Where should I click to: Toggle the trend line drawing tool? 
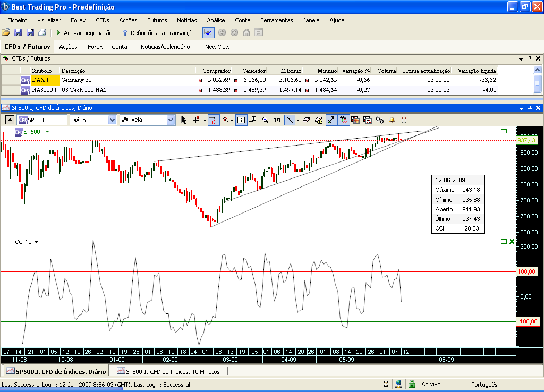click(290, 120)
